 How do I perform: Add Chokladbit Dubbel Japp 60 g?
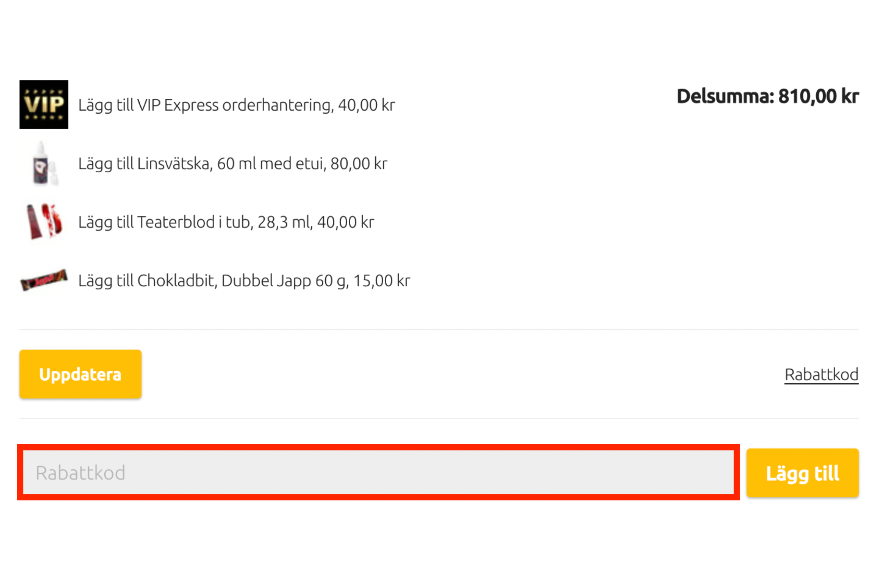(x=244, y=280)
